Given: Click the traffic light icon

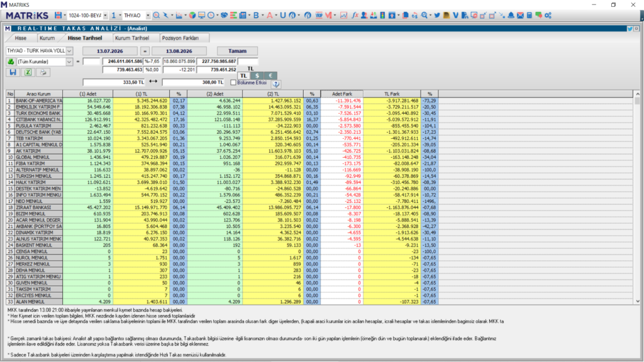Looking at the screenshot, I should pos(382,15).
